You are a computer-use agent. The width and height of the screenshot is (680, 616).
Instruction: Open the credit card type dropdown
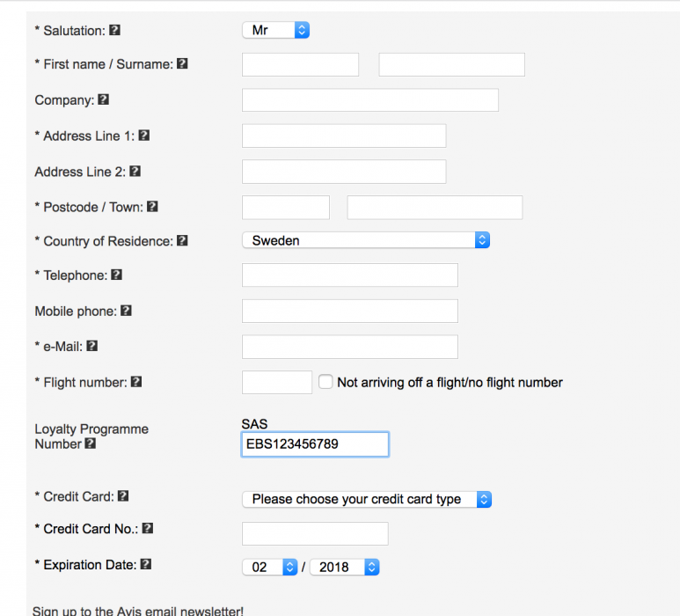pos(366,499)
